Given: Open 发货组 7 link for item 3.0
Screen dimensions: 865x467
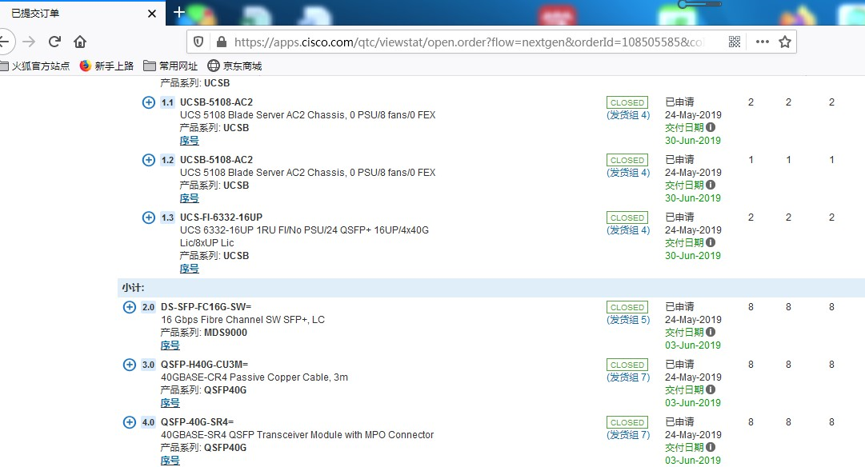Looking at the screenshot, I should click(628, 377).
